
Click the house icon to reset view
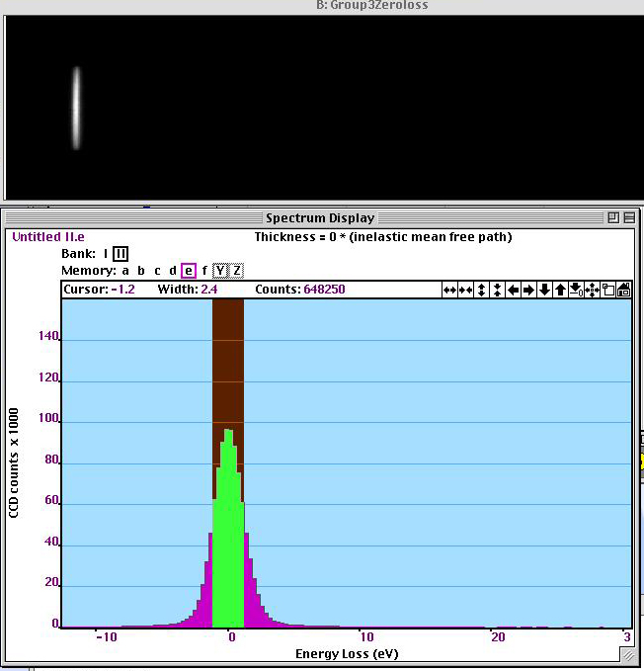coord(623,291)
